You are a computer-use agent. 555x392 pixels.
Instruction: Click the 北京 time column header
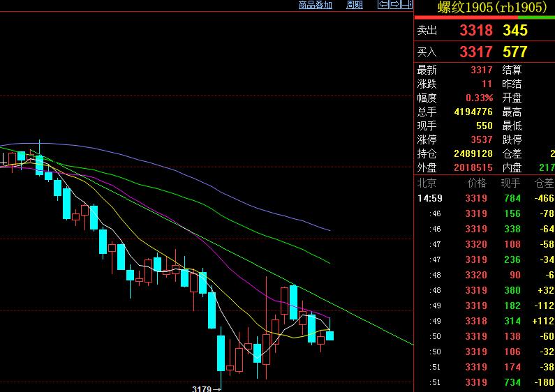(x=427, y=183)
